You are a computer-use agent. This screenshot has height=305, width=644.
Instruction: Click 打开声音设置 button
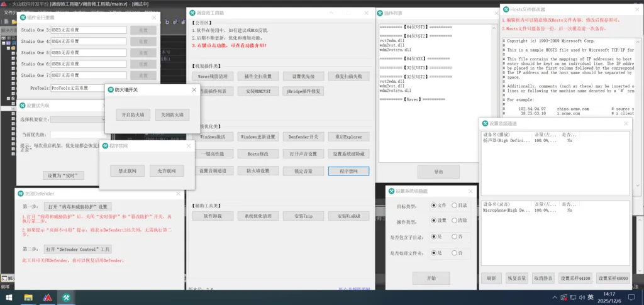point(303,154)
